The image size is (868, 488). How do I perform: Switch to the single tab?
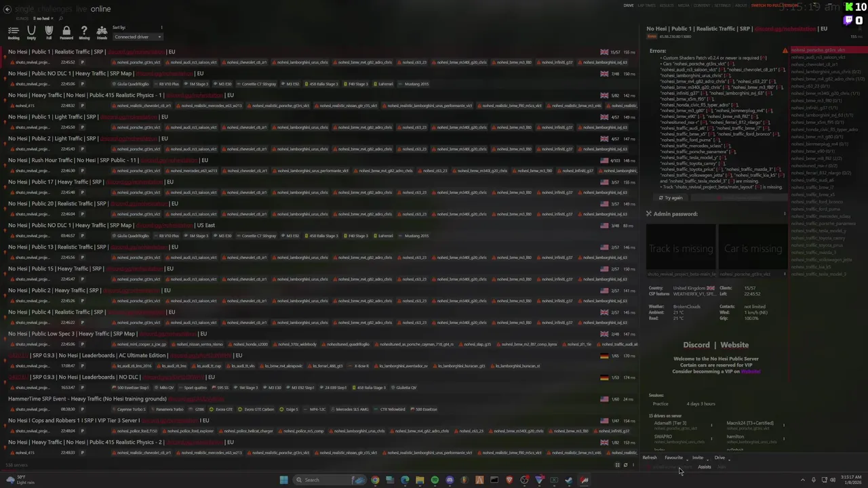[24, 9]
